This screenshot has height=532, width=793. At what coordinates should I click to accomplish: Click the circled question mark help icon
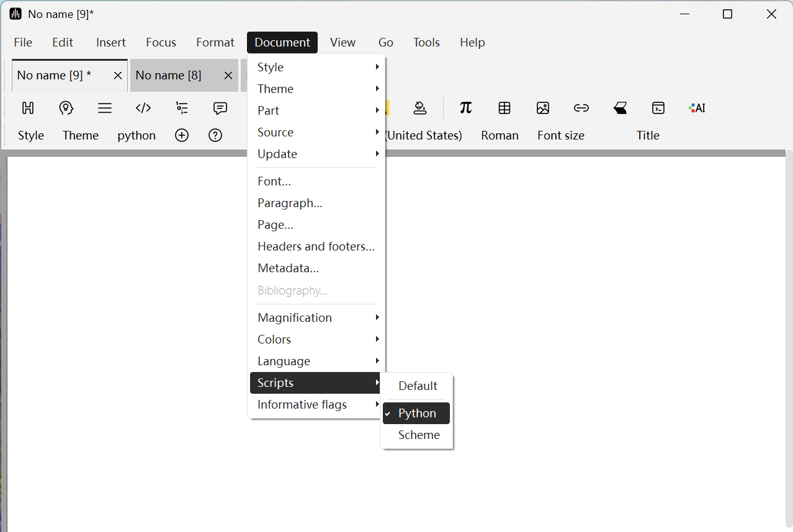pos(215,135)
